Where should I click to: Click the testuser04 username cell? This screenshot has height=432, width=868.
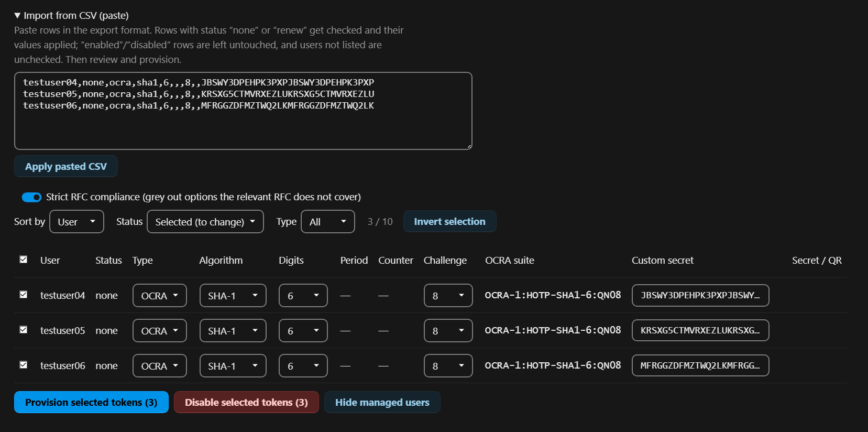[x=63, y=296]
